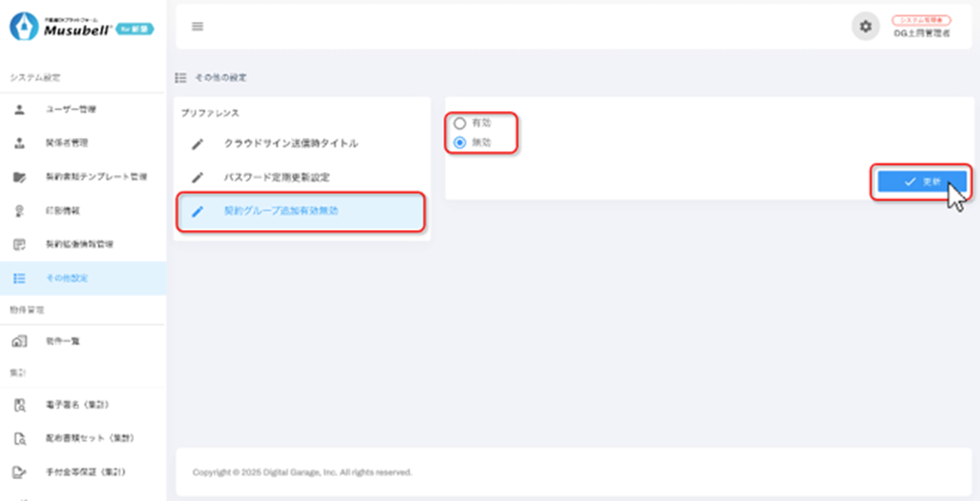Select the 無効 radio button
The width and height of the screenshot is (980, 501).
click(460, 143)
